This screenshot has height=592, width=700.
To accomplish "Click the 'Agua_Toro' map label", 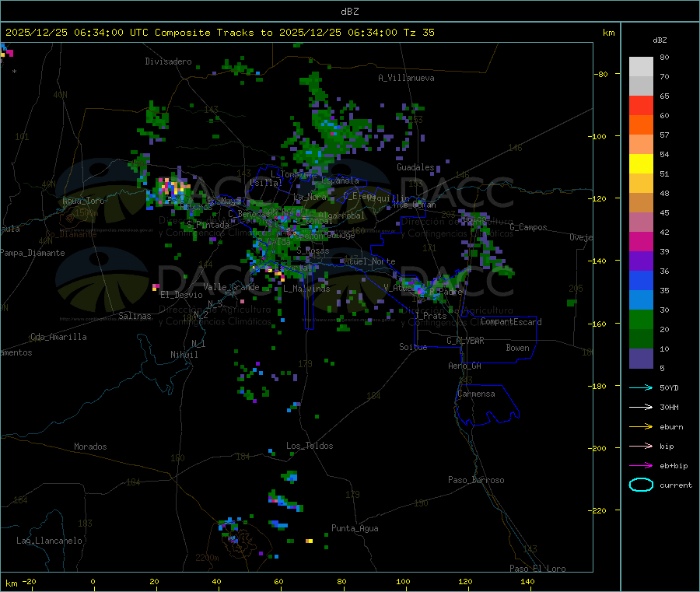I will [x=83, y=201].
